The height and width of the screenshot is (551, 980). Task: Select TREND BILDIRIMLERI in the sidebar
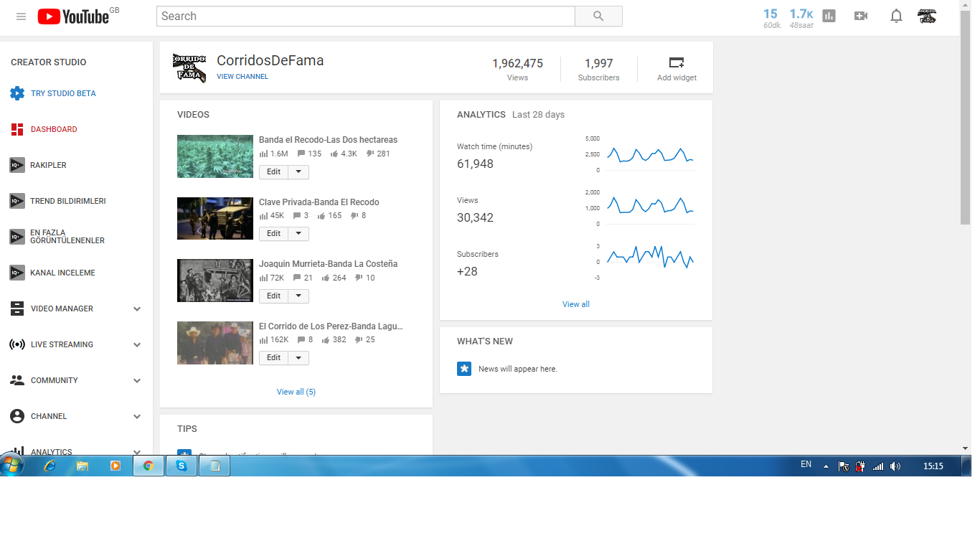click(68, 201)
